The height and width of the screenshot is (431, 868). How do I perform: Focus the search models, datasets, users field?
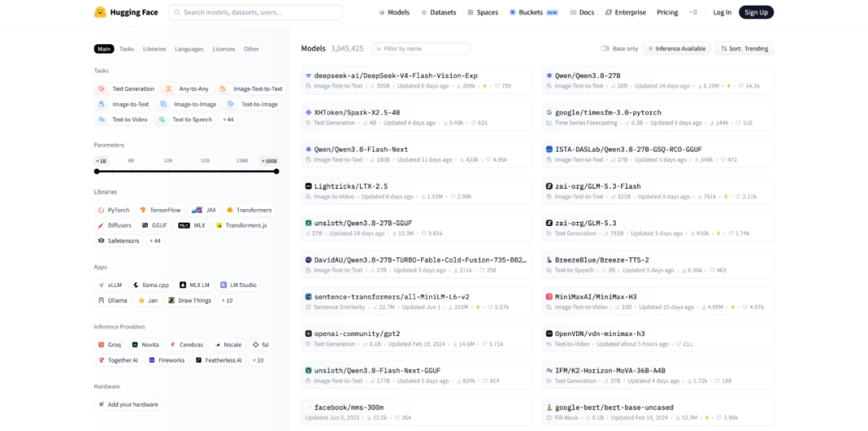pyautogui.click(x=256, y=12)
